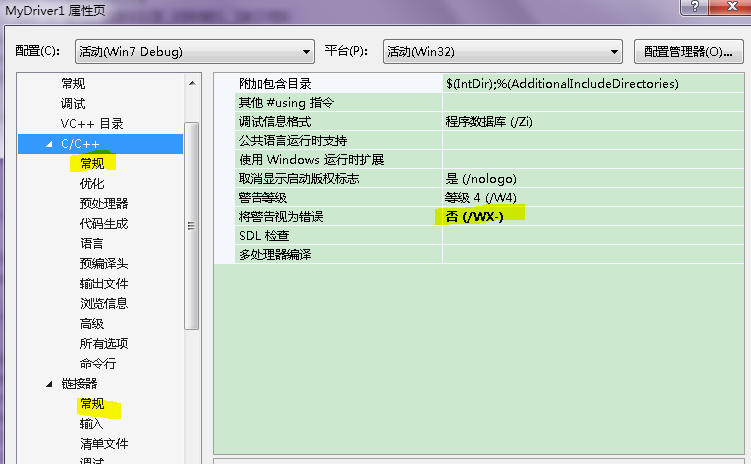The height and width of the screenshot is (464, 751).
Task: Click the $(IntDir);%(AdditionalIncludeDirectories) value field
Action: tap(593, 84)
